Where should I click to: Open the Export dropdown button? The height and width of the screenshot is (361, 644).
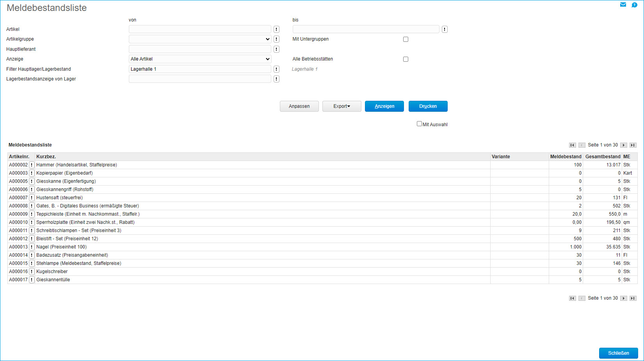coord(342,106)
